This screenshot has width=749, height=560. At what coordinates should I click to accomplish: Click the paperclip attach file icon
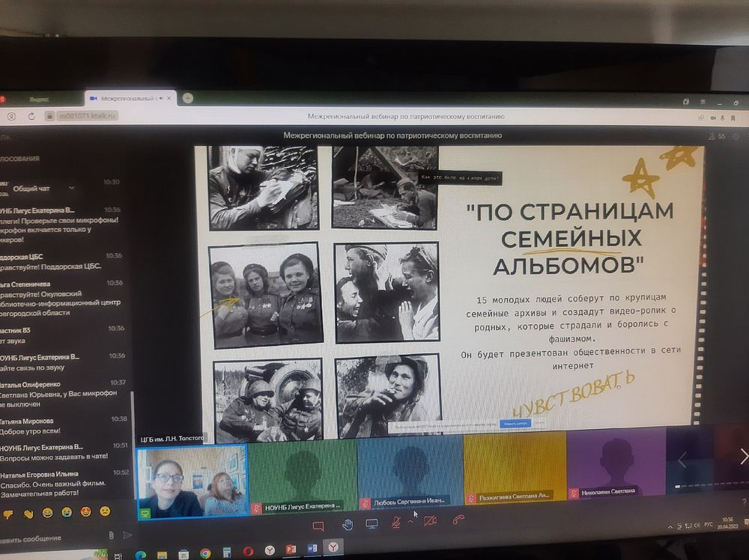coord(111,535)
